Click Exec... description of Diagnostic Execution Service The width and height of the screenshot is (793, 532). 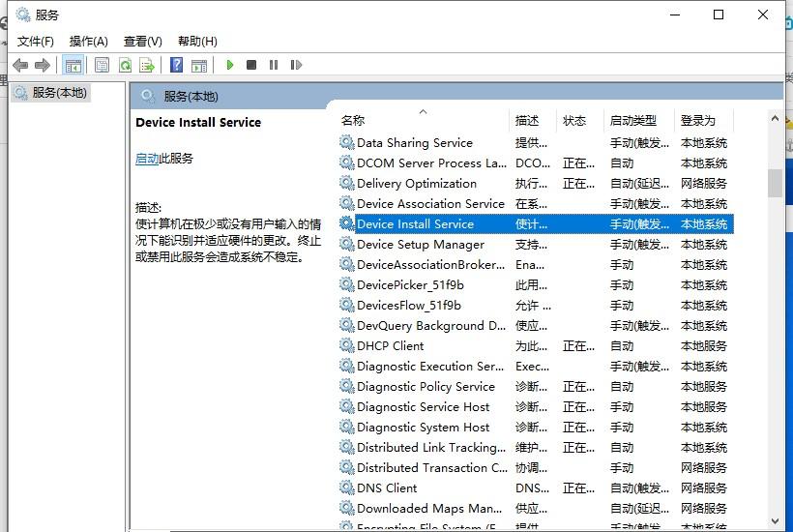coord(532,367)
